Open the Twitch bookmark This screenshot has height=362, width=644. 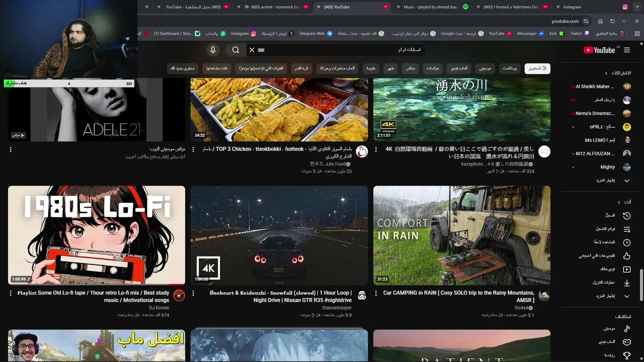coord(580,33)
